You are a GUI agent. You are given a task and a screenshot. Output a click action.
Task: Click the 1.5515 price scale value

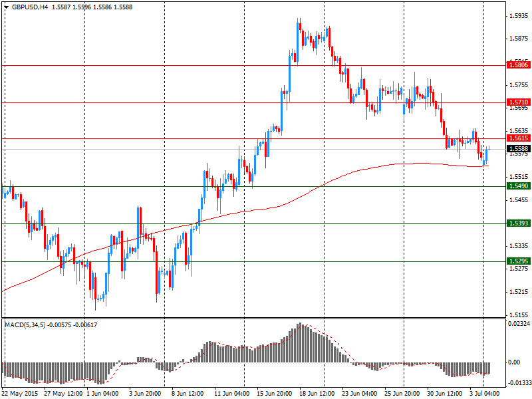click(x=519, y=177)
